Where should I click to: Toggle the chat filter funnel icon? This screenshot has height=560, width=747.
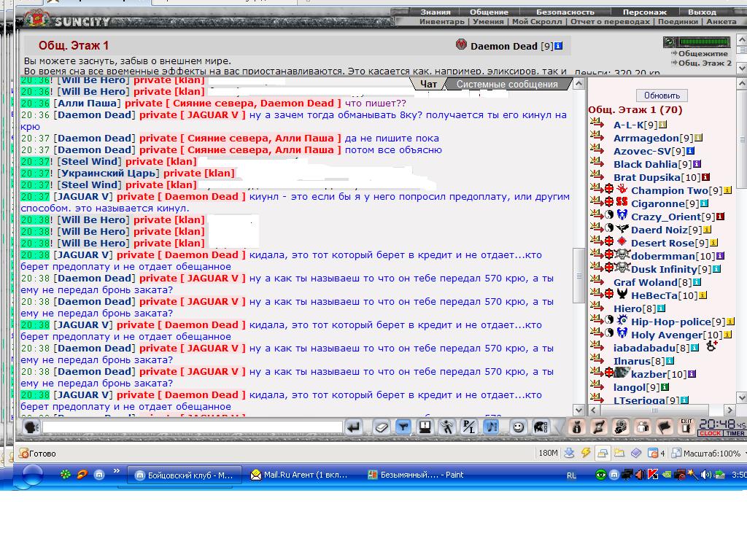[403, 427]
